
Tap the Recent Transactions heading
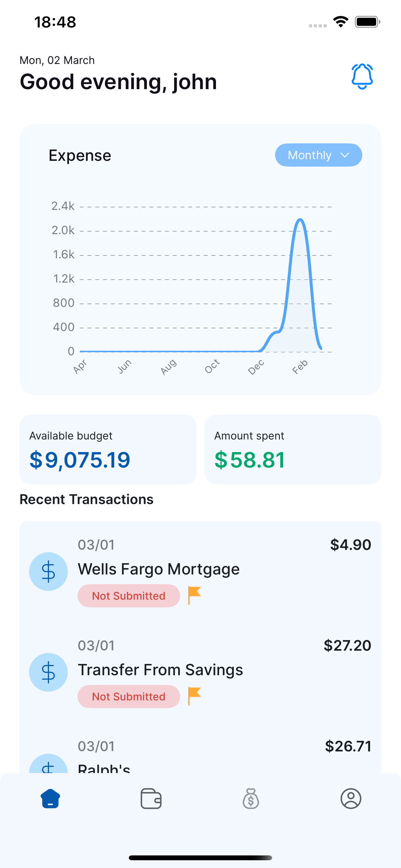click(x=86, y=499)
